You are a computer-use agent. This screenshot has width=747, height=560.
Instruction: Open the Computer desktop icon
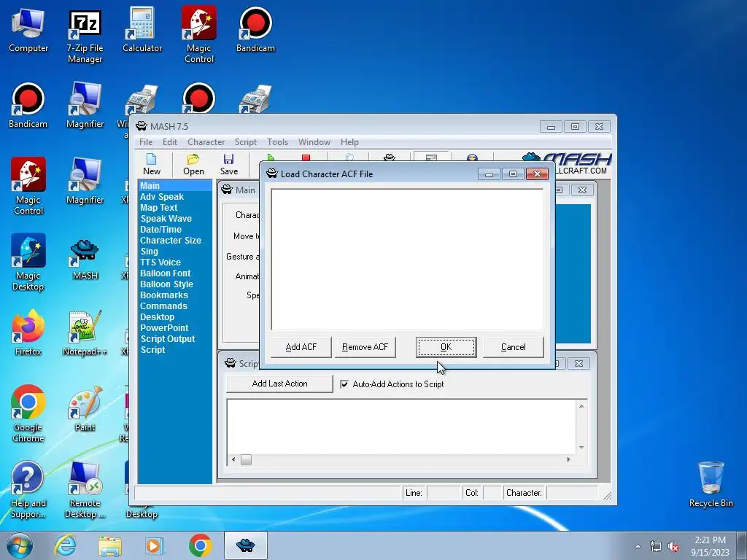[28, 29]
